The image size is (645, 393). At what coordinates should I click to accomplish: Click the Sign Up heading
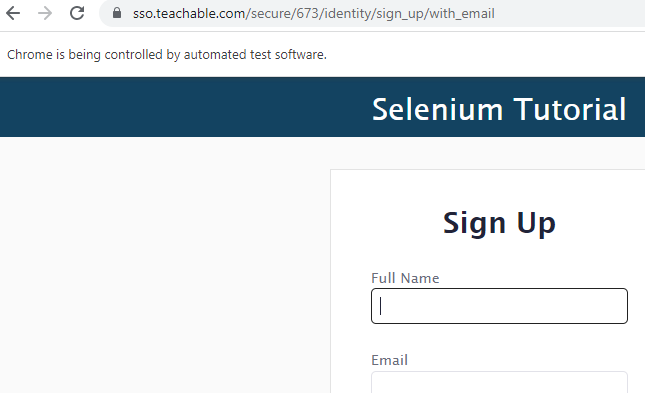click(x=499, y=223)
